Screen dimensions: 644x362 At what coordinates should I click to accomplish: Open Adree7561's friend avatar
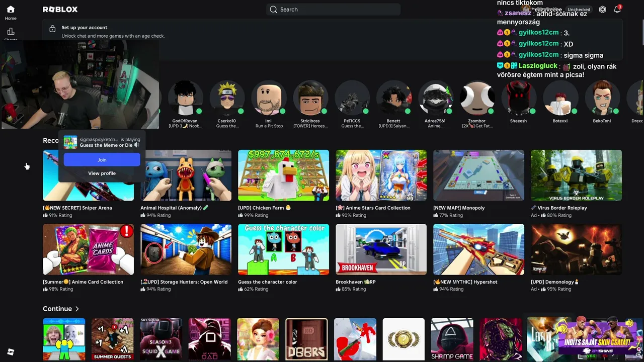point(435,98)
